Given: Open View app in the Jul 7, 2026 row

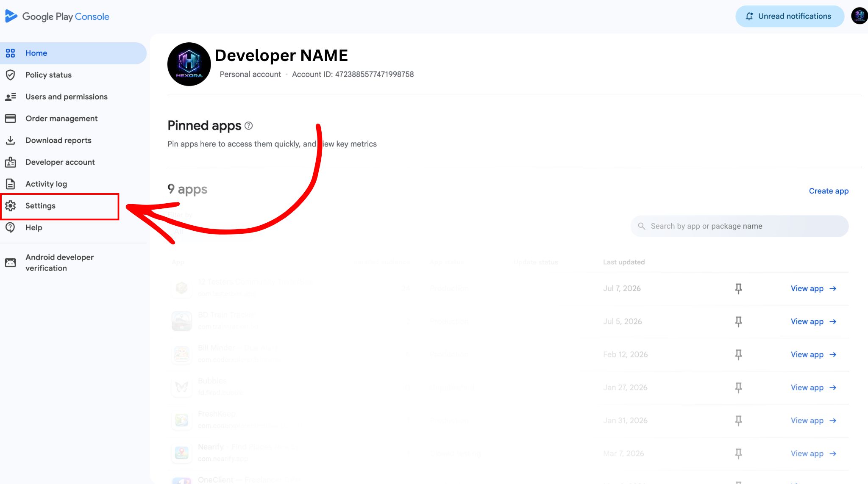Looking at the screenshot, I should click(x=813, y=288).
